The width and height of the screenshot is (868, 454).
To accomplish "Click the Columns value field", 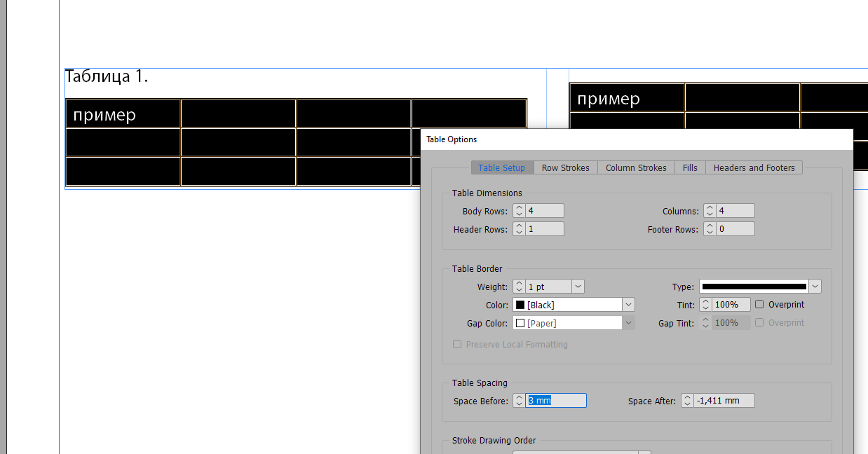I will (x=735, y=211).
